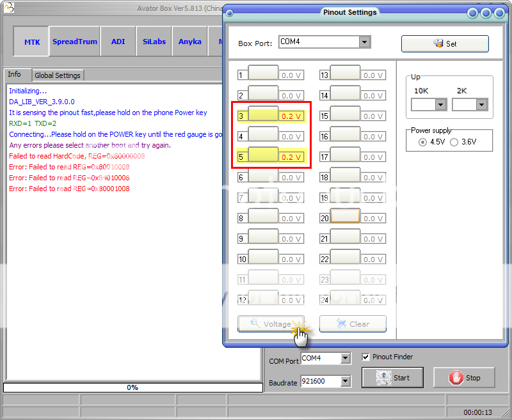This screenshot has width=512, height=420.
Task: Click the 0% progress bar
Action: click(133, 387)
